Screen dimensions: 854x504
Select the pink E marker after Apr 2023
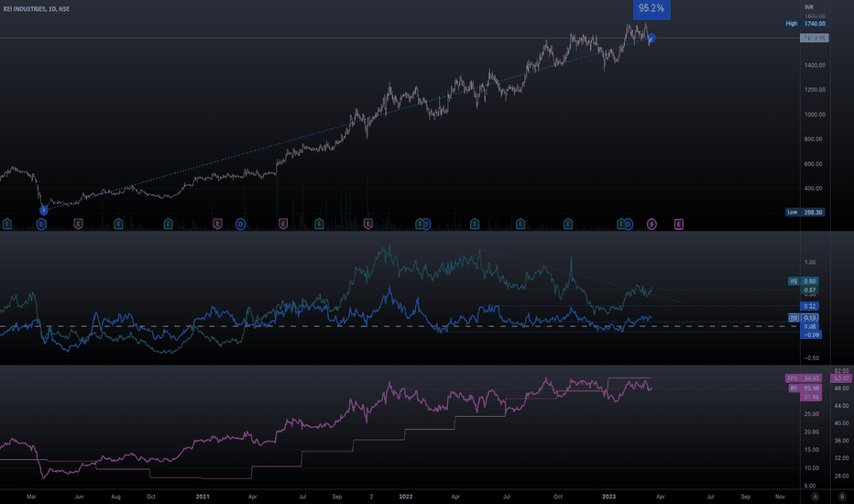[x=679, y=224]
